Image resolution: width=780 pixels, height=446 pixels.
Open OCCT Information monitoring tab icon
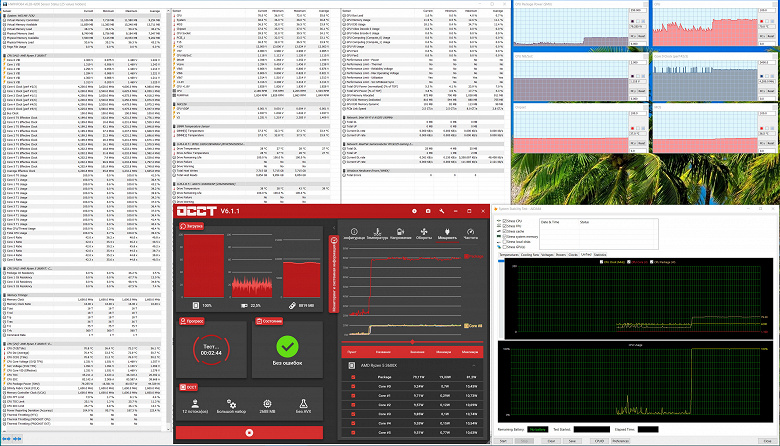(x=354, y=232)
